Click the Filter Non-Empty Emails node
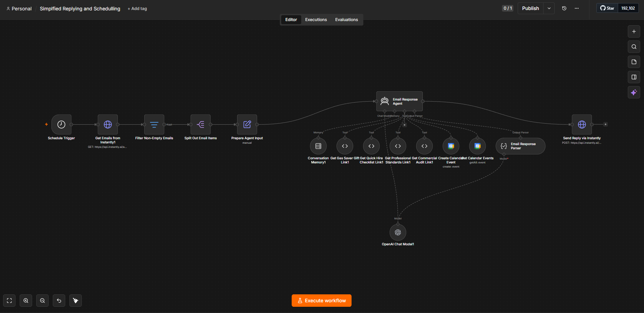Image resolution: width=644 pixels, height=313 pixels. (x=154, y=124)
